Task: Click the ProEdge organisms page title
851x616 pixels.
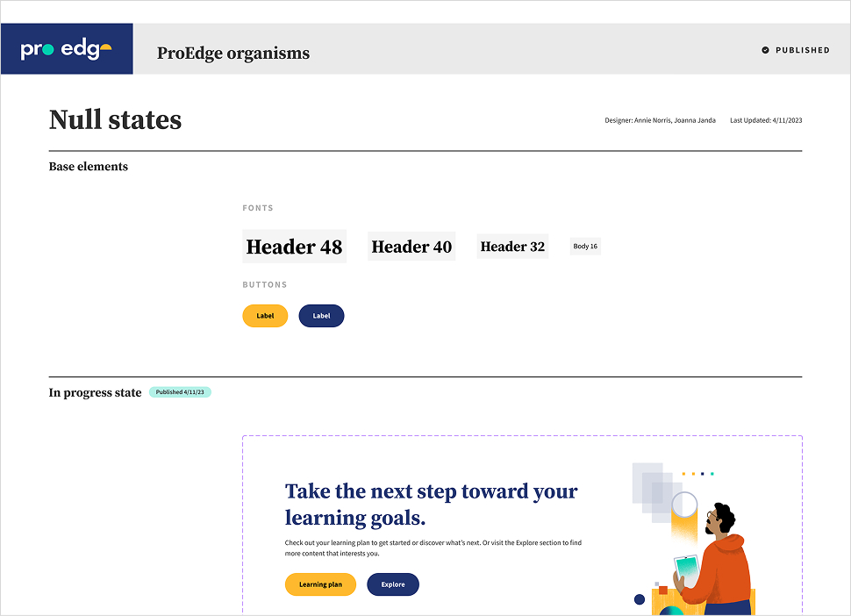Action: 233,53
